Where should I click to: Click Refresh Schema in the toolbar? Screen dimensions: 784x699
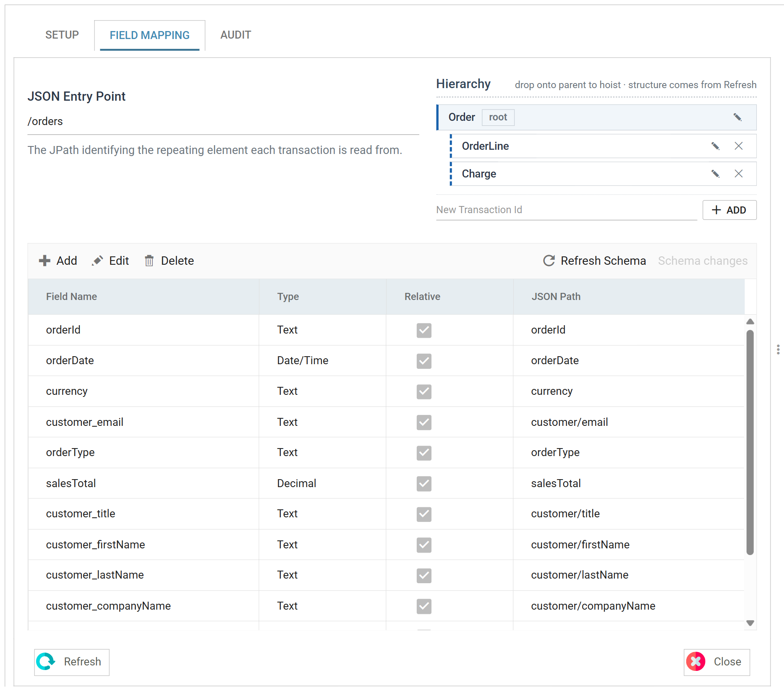(x=594, y=261)
